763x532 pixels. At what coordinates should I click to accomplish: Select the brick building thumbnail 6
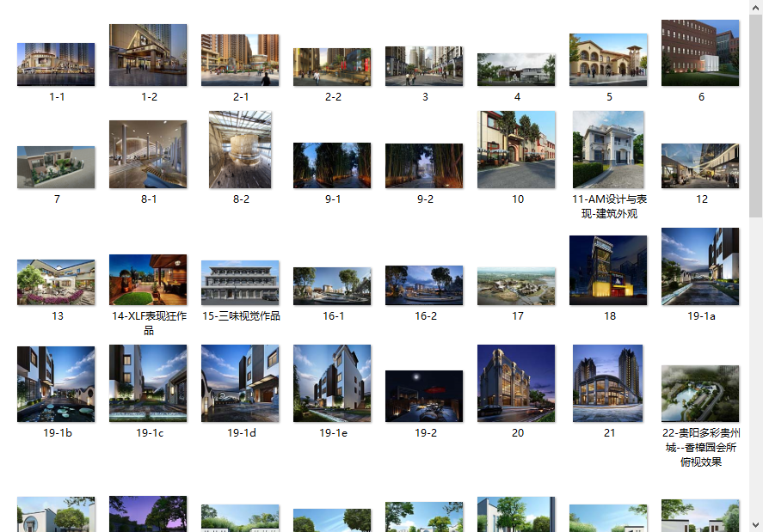(700, 53)
